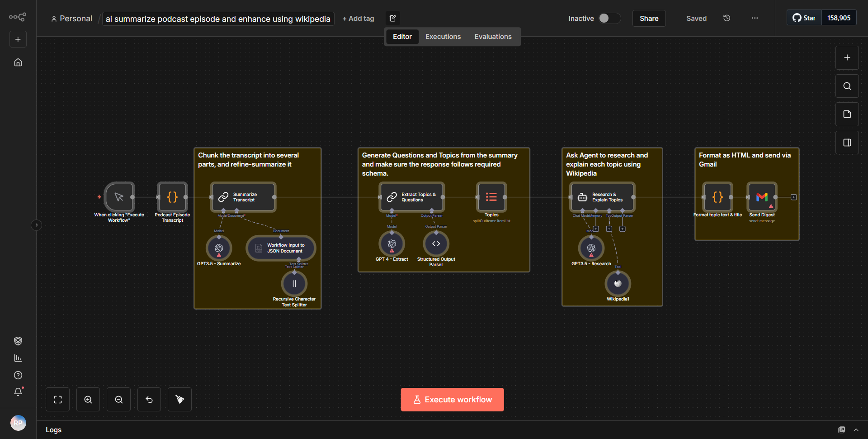The image size is (868, 439).
Task: Open the workflow description edit icon
Action: click(393, 19)
